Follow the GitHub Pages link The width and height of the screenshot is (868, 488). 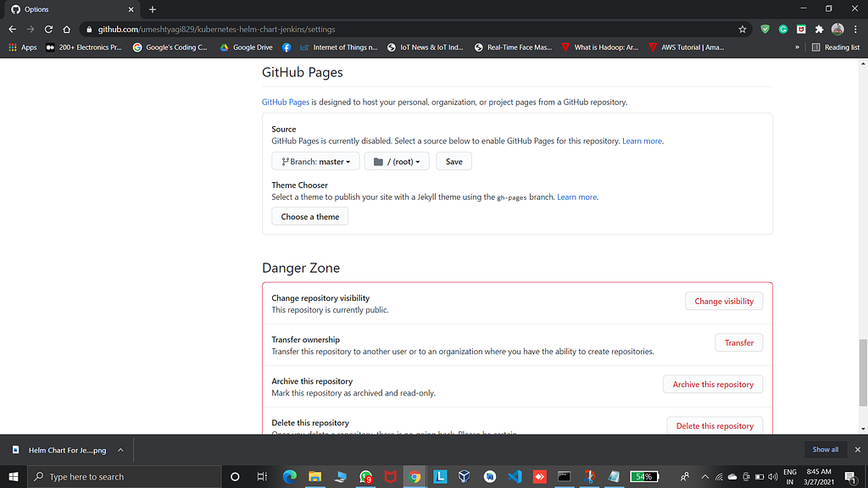click(x=285, y=102)
